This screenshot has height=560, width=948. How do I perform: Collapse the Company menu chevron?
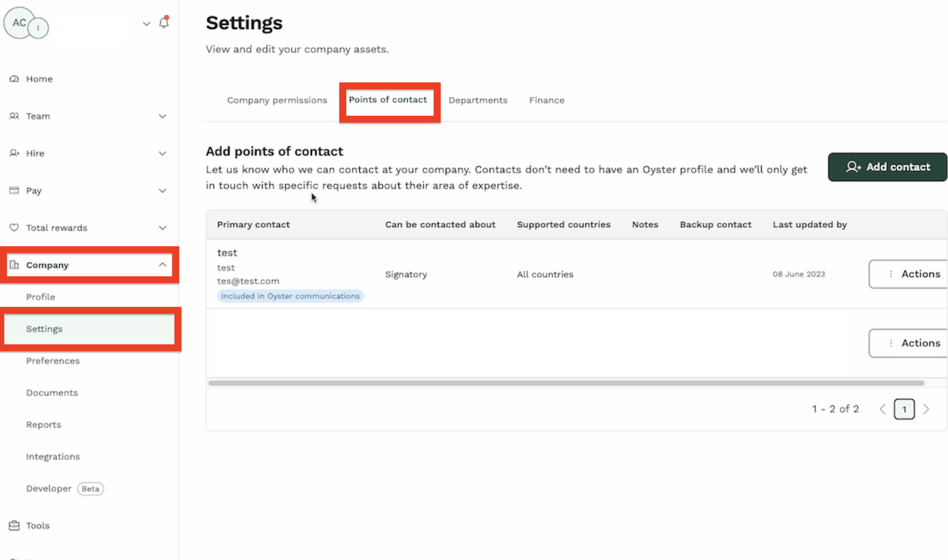[162, 265]
